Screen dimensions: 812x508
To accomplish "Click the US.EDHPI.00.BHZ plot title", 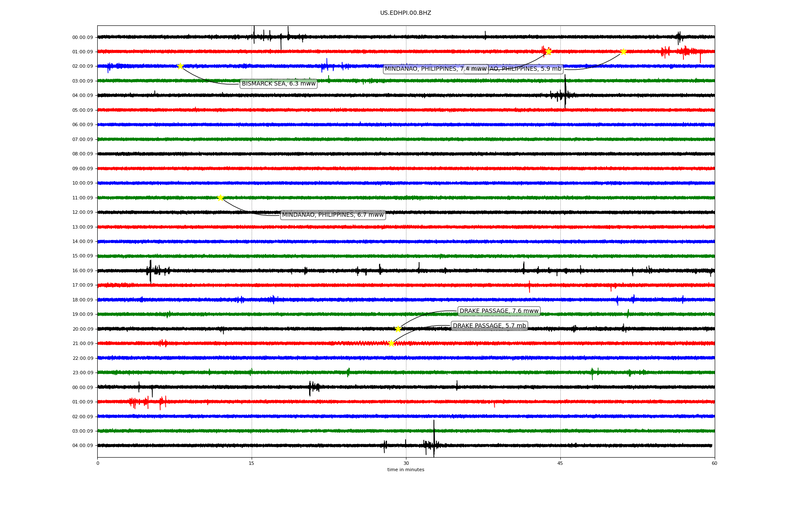I will [x=405, y=13].
